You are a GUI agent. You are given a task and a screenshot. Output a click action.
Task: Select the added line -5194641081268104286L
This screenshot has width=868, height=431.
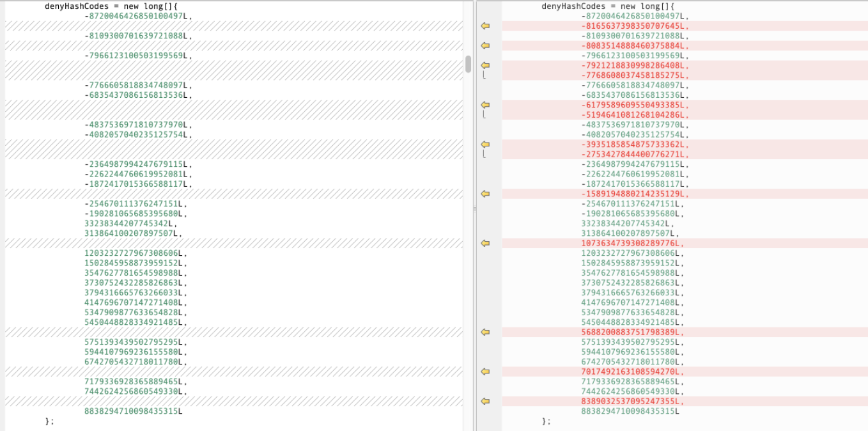click(x=635, y=115)
